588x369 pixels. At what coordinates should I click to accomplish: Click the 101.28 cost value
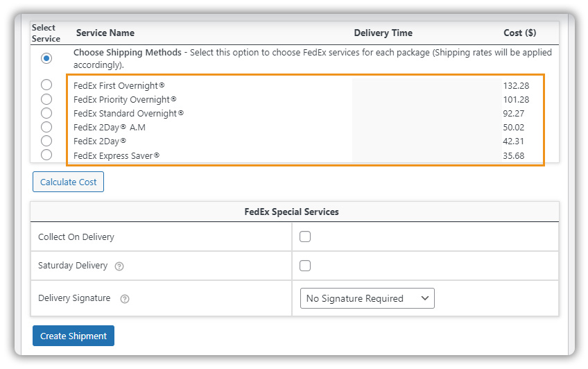click(x=516, y=100)
